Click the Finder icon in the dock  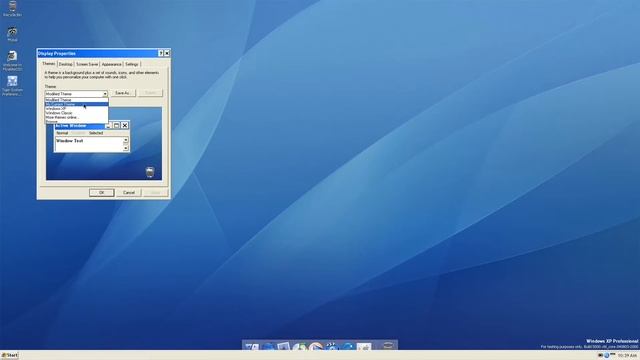[252, 347]
